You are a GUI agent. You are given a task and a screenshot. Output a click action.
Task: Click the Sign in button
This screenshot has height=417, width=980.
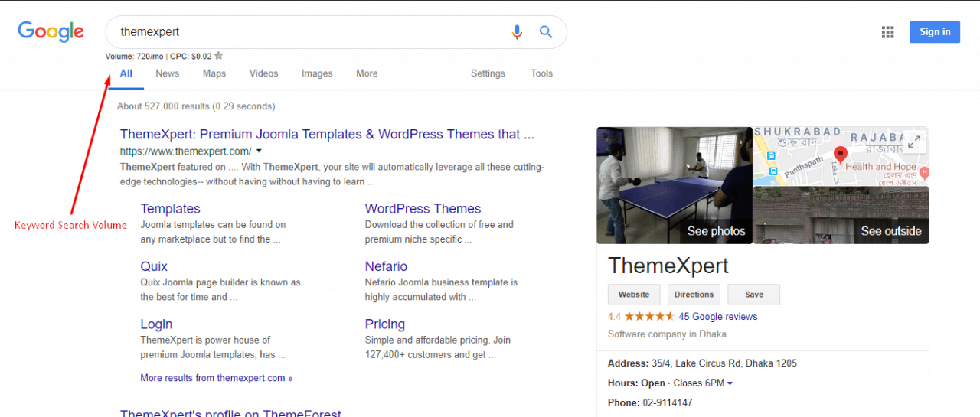tap(935, 32)
